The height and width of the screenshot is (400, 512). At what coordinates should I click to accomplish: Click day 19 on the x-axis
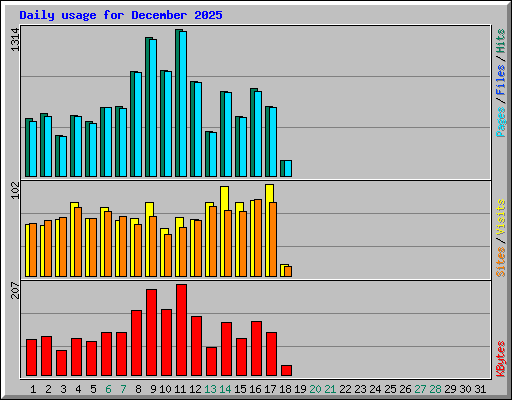pyautogui.click(x=300, y=389)
